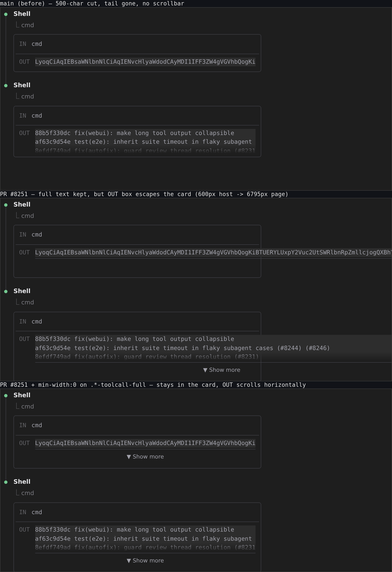
Task: Click green dot beside base64 Shell in escaped-card panel
Action: pos(6,205)
